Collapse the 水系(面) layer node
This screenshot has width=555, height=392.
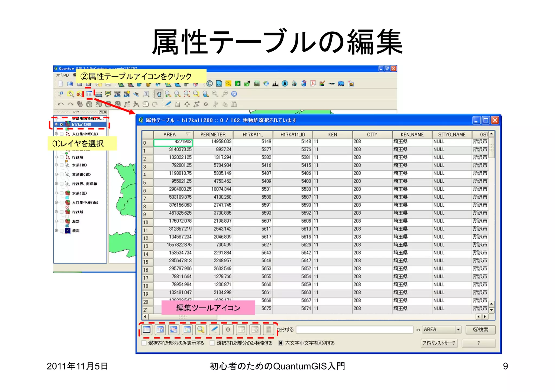pyautogui.click(x=56, y=193)
